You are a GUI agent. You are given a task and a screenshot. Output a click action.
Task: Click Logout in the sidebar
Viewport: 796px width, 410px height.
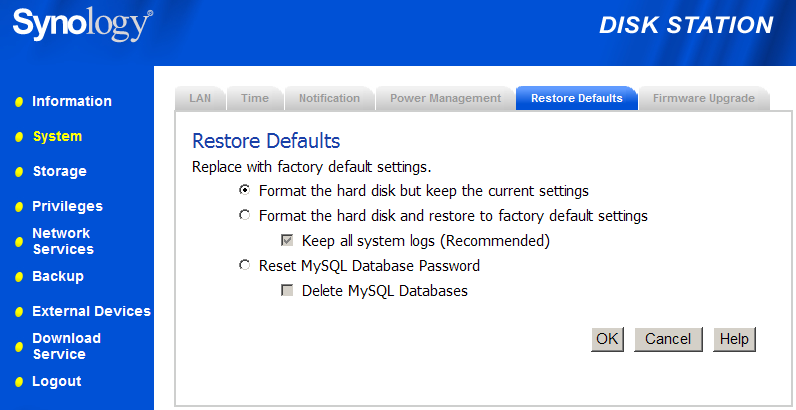(x=56, y=381)
